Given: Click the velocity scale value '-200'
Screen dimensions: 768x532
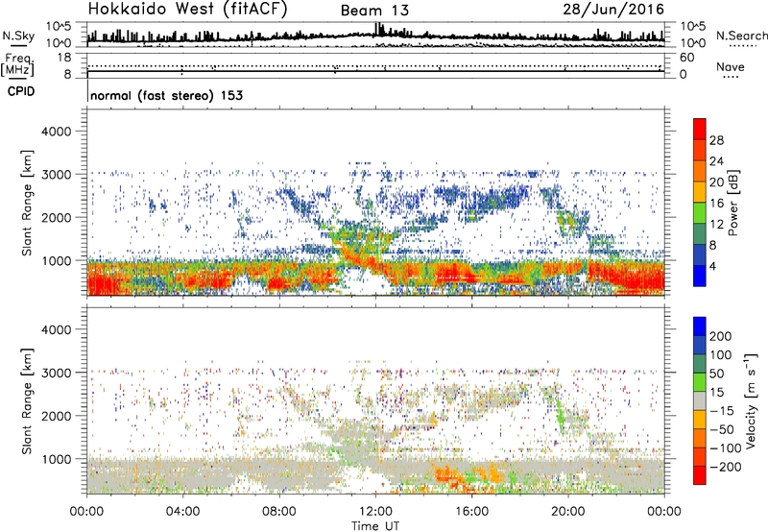Looking at the screenshot, I should tap(726, 467).
